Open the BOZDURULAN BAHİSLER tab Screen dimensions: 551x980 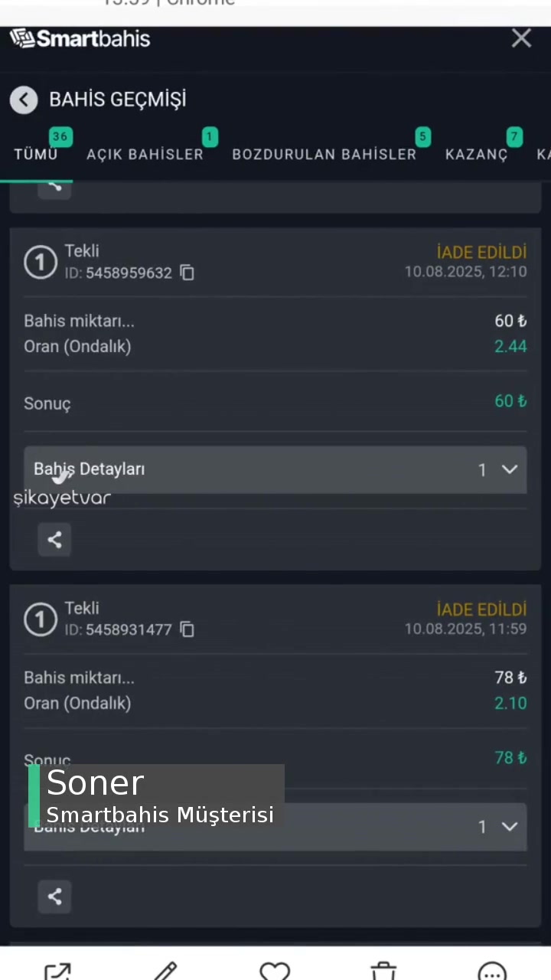pos(324,154)
